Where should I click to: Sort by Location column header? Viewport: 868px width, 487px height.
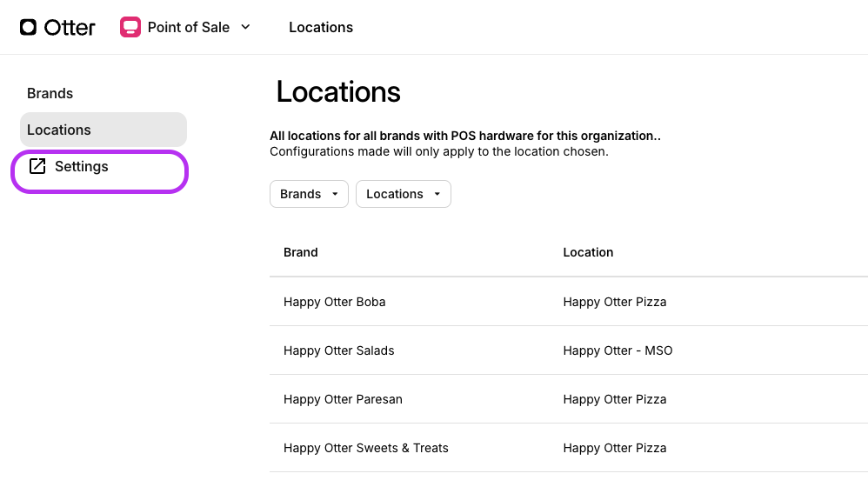click(588, 252)
